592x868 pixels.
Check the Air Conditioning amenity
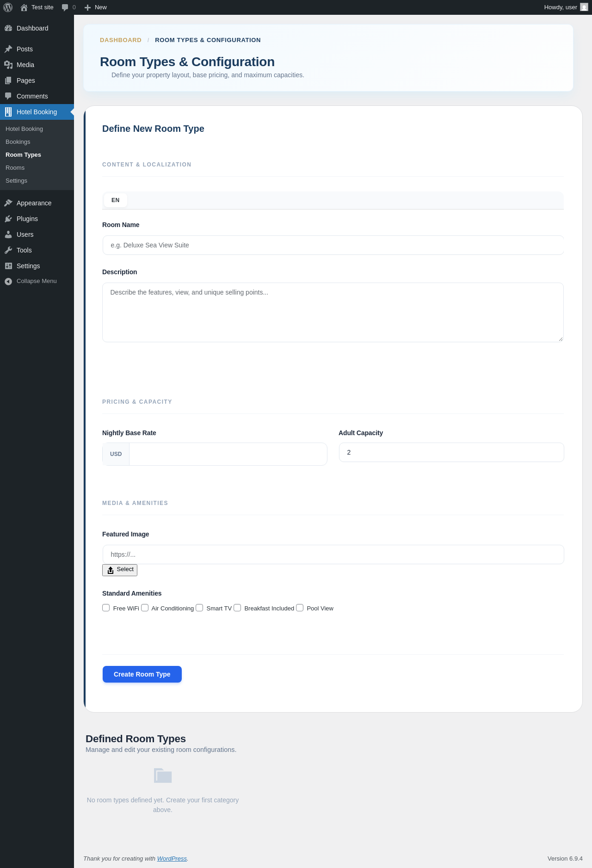point(145,608)
